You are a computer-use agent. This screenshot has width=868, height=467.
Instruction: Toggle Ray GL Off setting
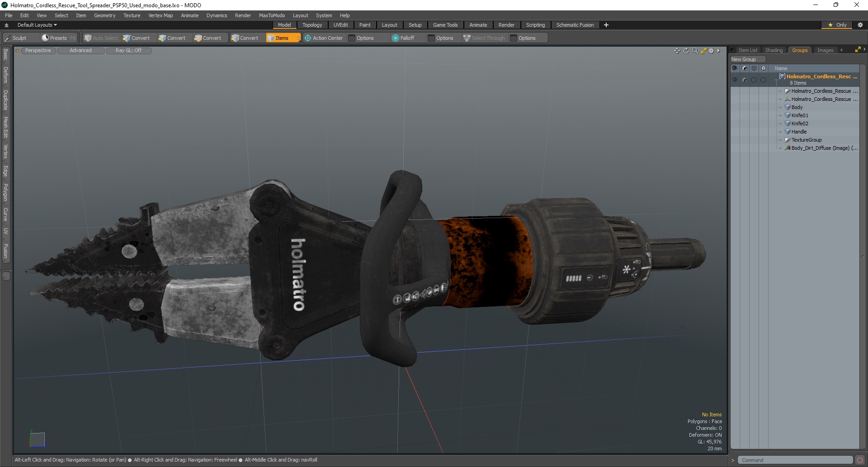tap(128, 51)
